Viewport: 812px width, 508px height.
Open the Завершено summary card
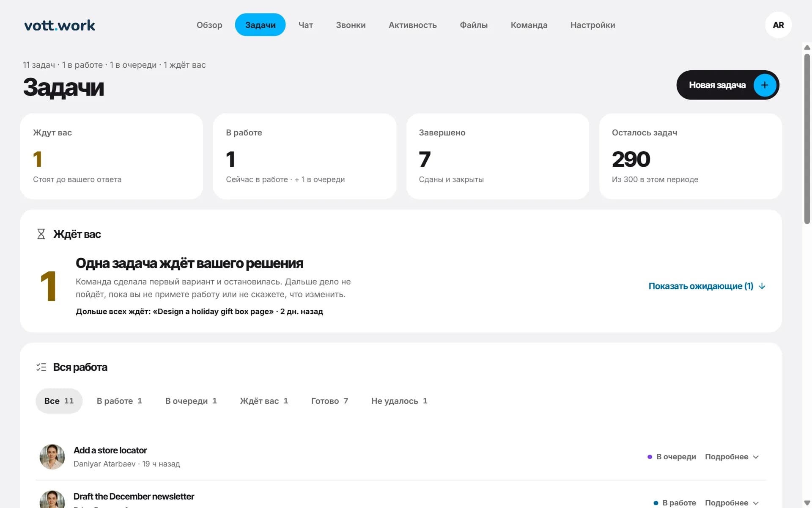(x=497, y=156)
